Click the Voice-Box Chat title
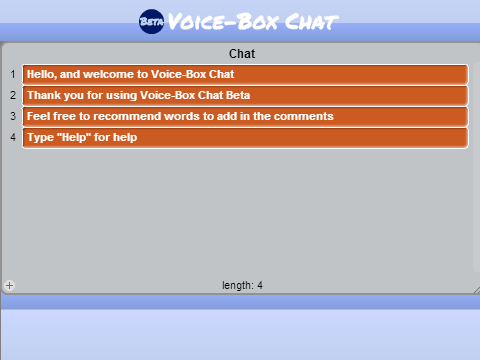 pos(253,22)
